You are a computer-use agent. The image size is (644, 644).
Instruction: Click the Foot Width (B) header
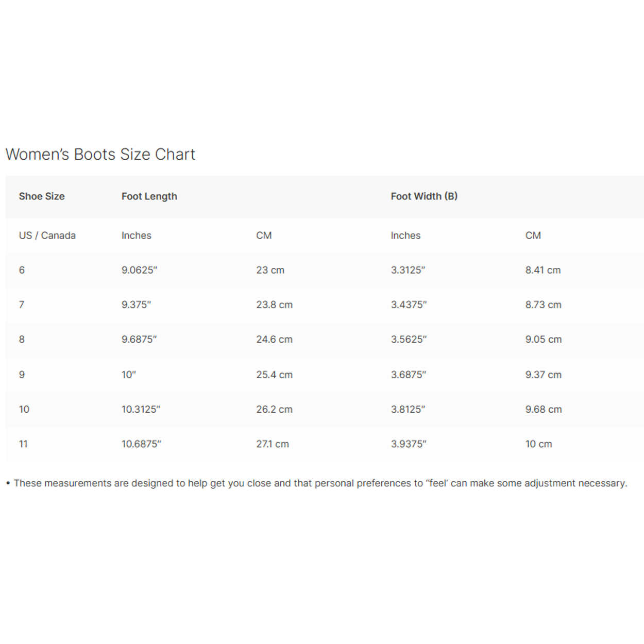[x=424, y=196]
